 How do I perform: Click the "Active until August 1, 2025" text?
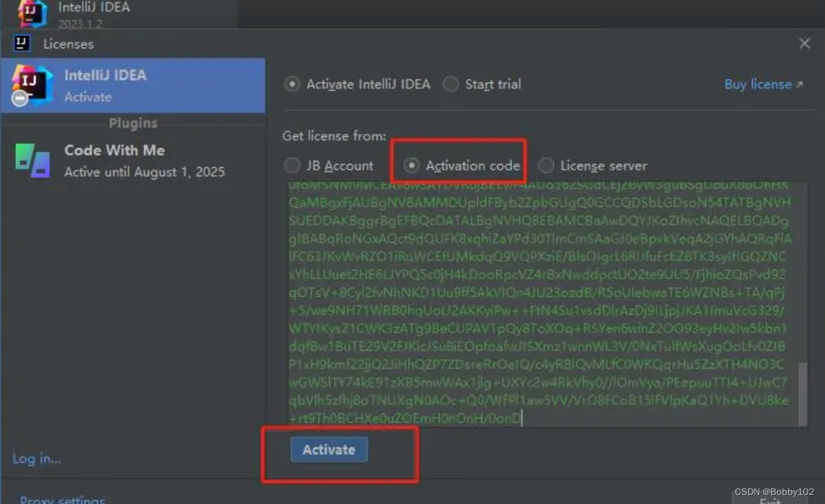[144, 172]
